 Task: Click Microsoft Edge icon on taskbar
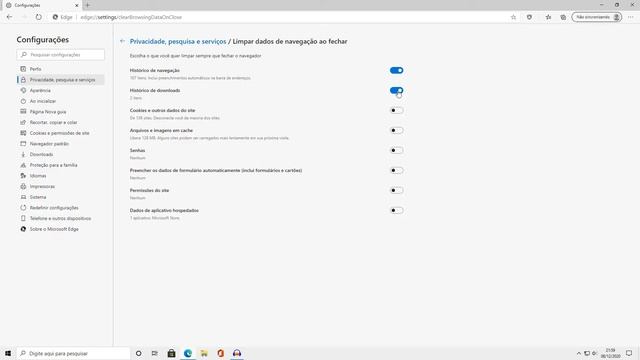[188, 353]
